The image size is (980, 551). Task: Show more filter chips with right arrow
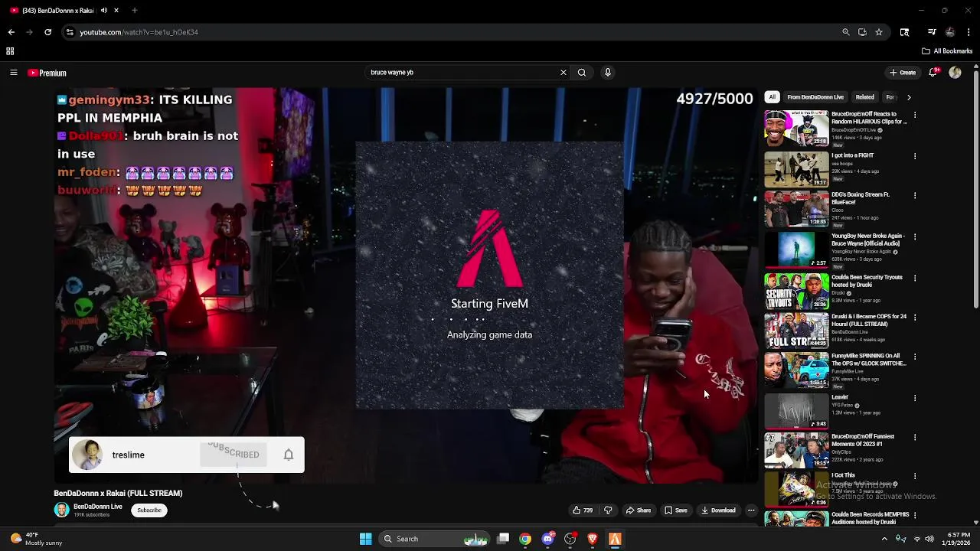tap(909, 97)
